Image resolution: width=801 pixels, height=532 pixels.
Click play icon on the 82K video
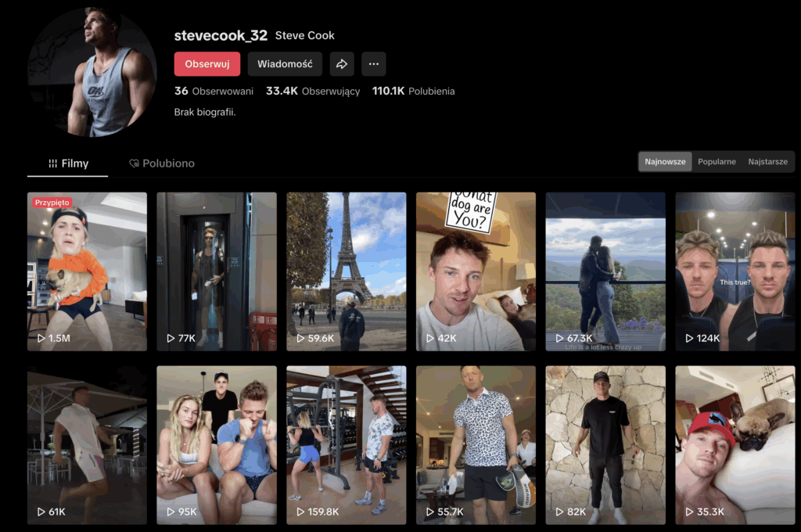point(559,512)
